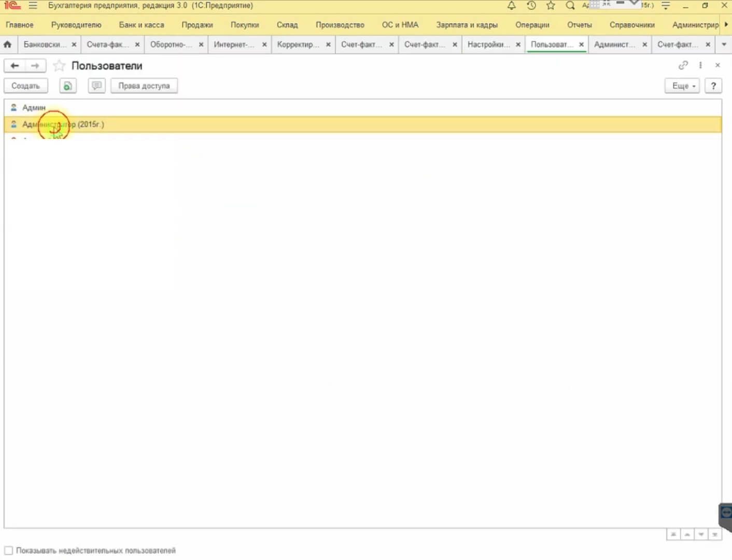Open the Отчеты section

coord(580,25)
